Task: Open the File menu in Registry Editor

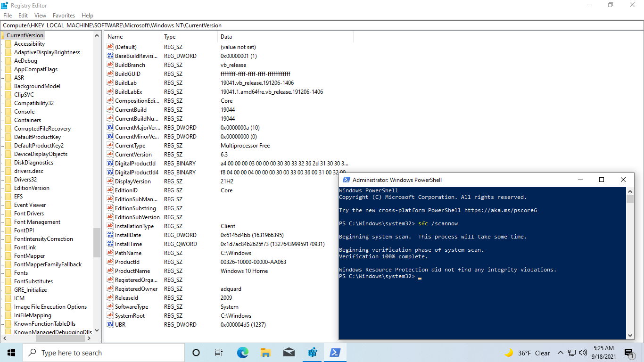Action: tap(8, 16)
